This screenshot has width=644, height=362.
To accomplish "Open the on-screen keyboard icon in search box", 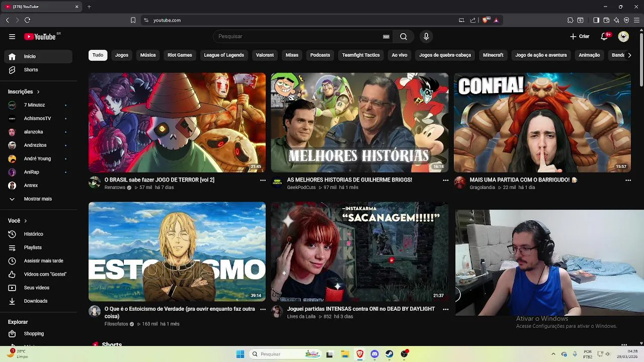I will click(x=386, y=36).
